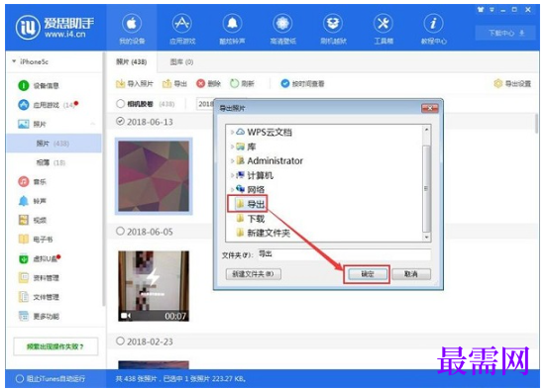Select 虚拟U盘 in the sidebar
This screenshot has height=392, width=548.
click(40, 258)
